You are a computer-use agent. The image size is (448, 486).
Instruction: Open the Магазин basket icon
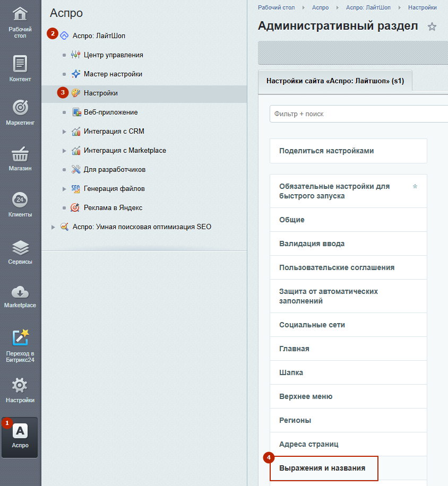coord(20,154)
